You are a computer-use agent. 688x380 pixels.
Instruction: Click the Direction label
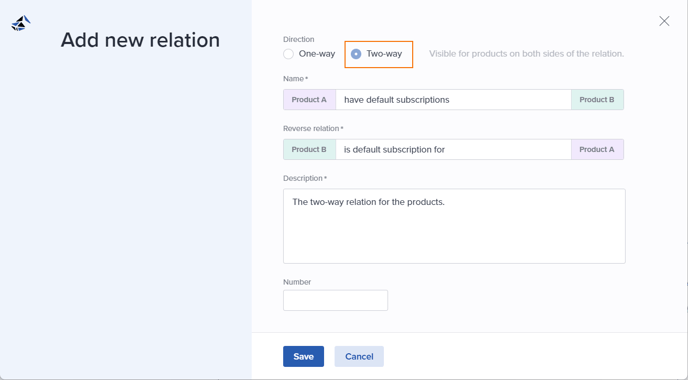[x=298, y=39]
